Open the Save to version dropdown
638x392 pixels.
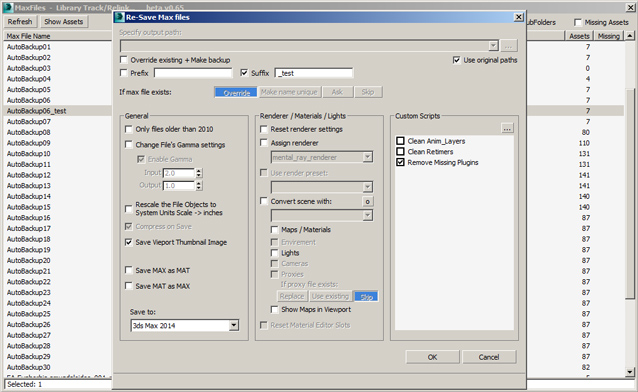234,325
